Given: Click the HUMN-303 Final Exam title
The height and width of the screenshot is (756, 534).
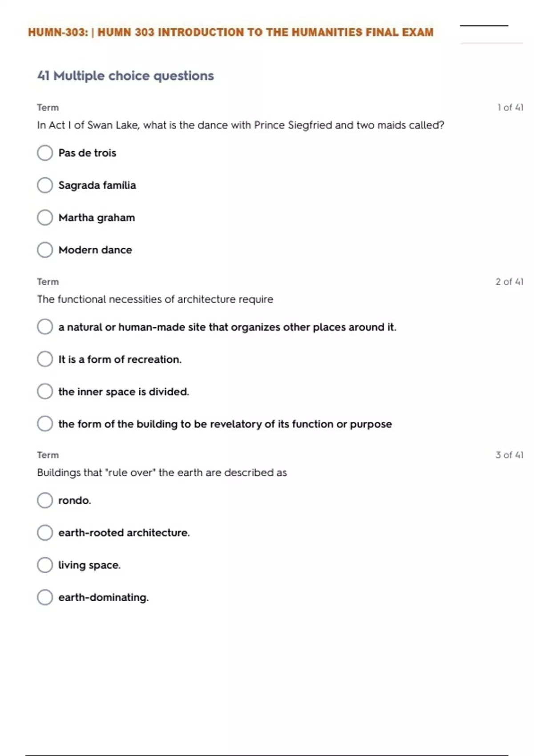Looking at the screenshot, I should click(231, 32).
